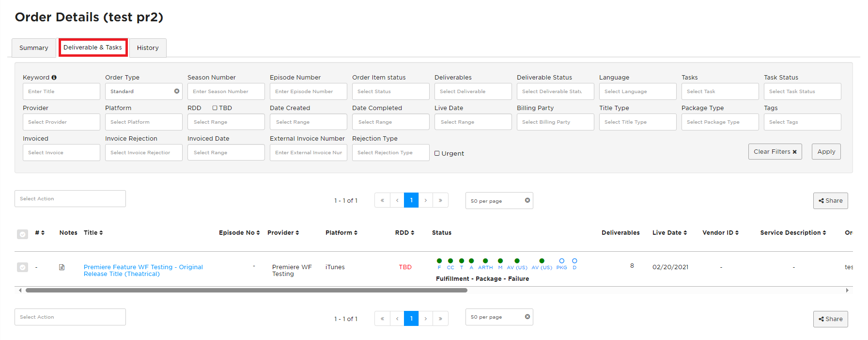This screenshot has width=868, height=340.
Task: Toggle the RDD TBD checkbox
Action: (215, 108)
